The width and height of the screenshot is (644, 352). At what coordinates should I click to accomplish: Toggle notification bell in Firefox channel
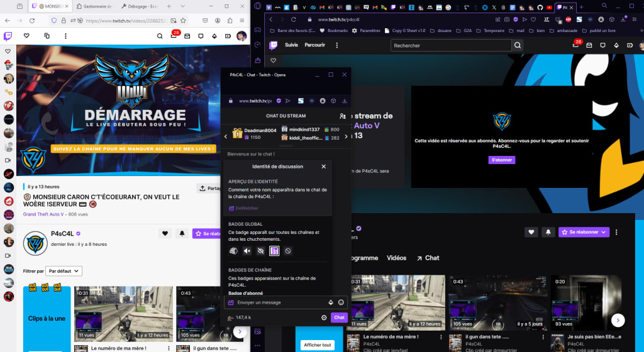[x=182, y=233]
